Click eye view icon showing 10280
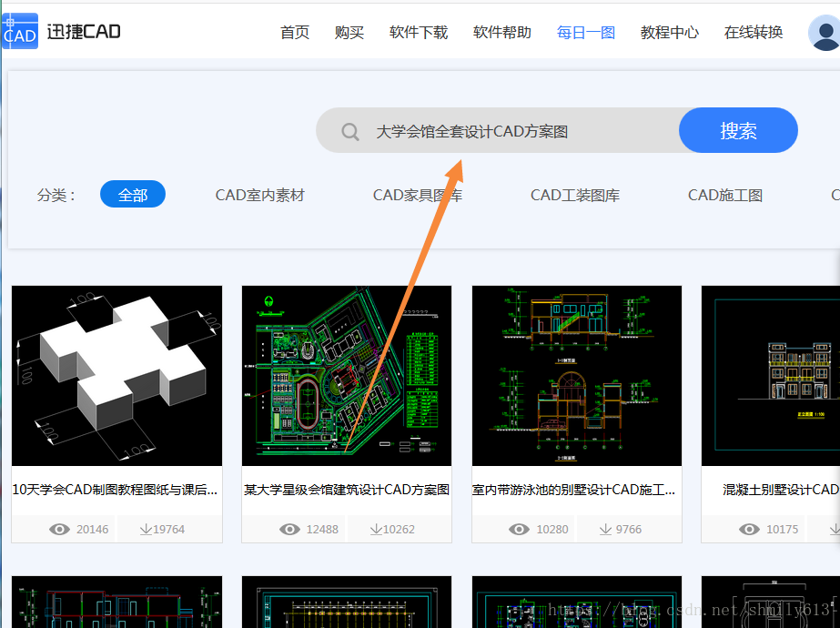The image size is (840, 628). coord(519,530)
